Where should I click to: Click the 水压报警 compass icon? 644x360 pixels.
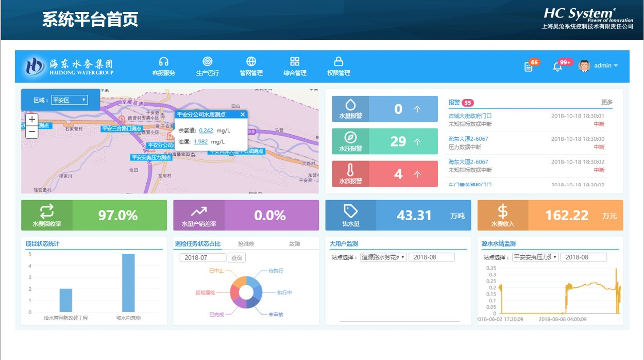pyautogui.click(x=350, y=137)
